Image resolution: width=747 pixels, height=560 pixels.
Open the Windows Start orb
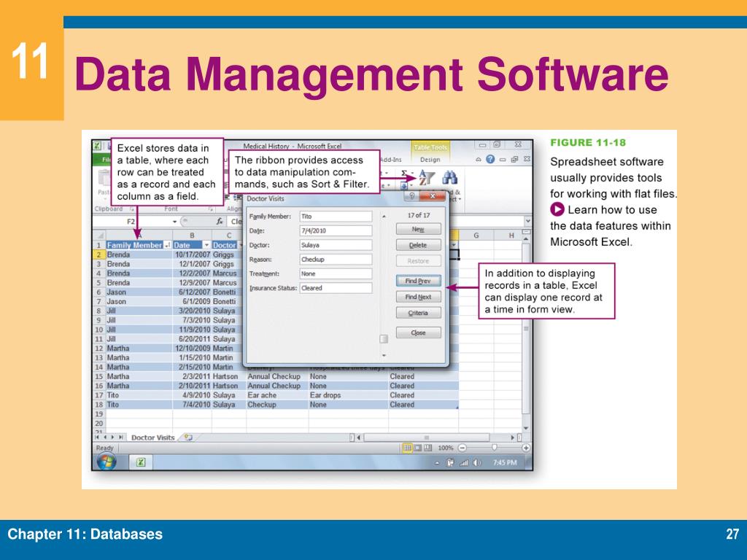[x=107, y=462]
